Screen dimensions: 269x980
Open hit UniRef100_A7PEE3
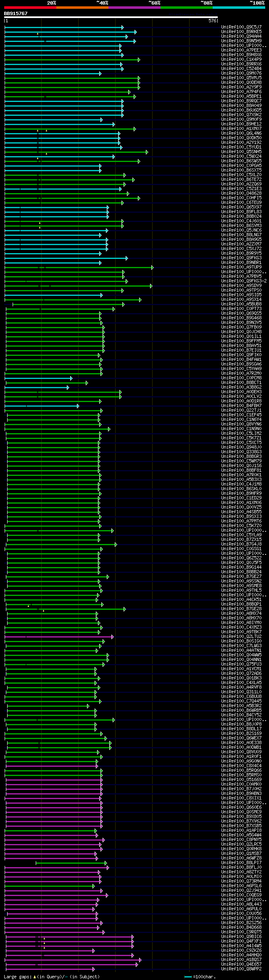tap(241, 50)
